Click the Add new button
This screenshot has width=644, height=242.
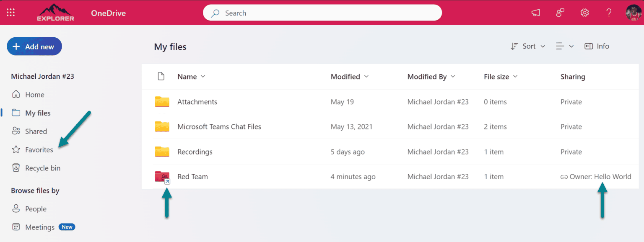(x=34, y=46)
